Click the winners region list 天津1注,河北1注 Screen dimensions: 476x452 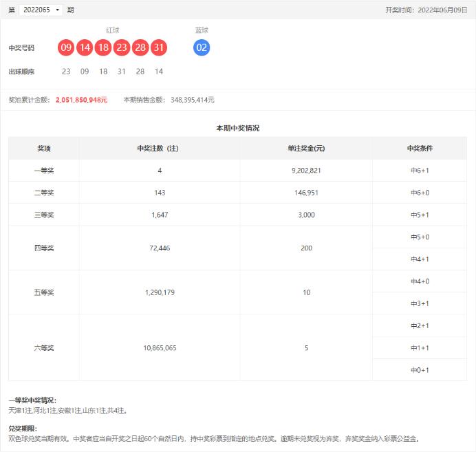coord(67,411)
